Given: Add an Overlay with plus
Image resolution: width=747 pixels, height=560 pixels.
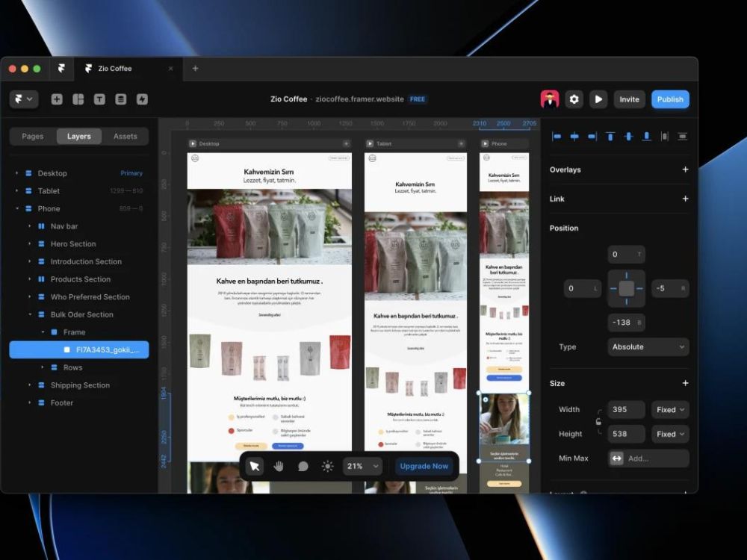Looking at the screenshot, I should click(685, 169).
